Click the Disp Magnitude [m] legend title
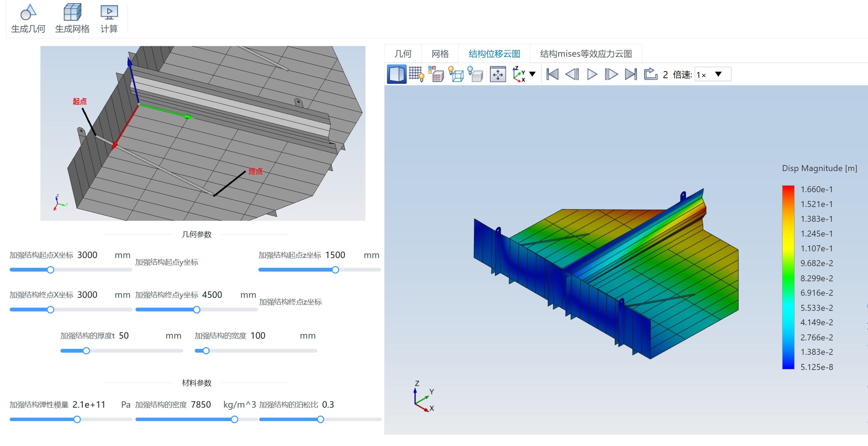Viewport: 868px width, 446px height. click(819, 168)
